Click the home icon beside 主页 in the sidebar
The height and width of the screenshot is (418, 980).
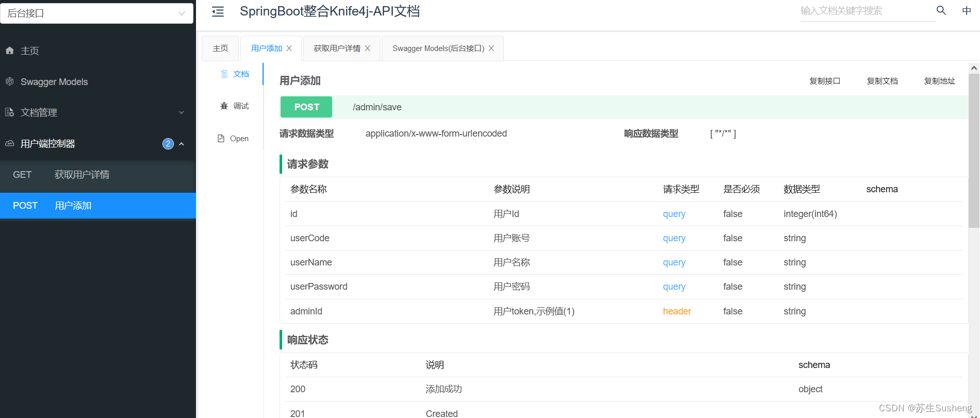pos(9,51)
